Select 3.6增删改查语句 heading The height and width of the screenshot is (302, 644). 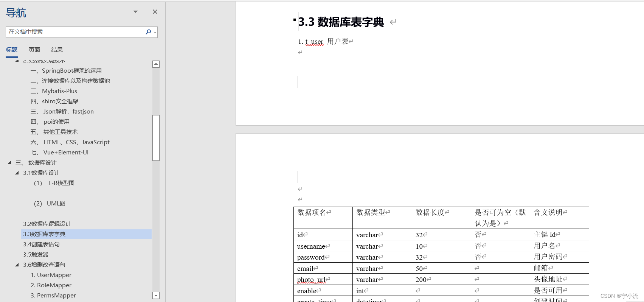pyautogui.click(x=44, y=265)
